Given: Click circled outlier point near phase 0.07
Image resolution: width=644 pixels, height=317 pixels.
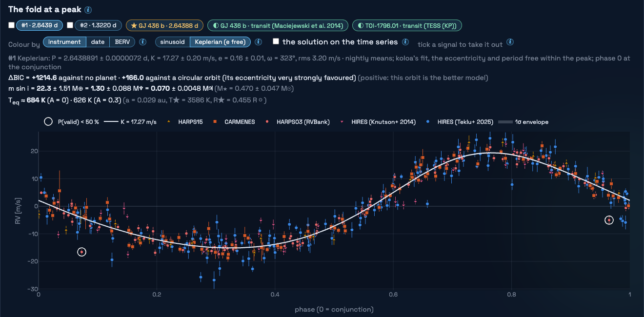Looking at the screenshot, I should pos(81,252).
